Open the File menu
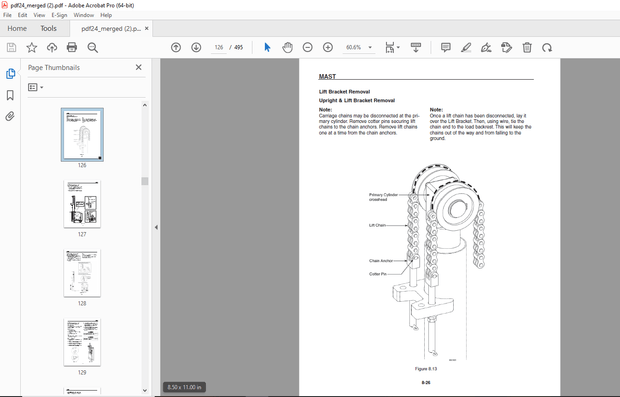This screenshot has width=620, height=397. (x=8, y=15)
